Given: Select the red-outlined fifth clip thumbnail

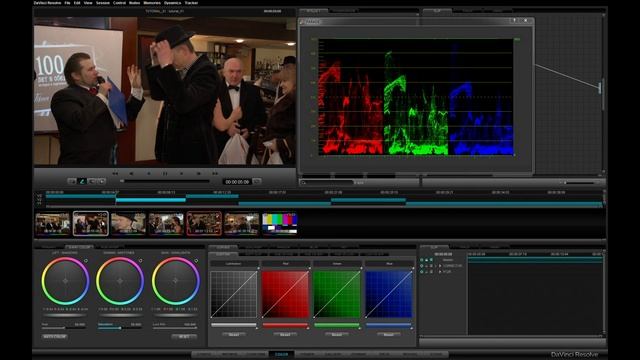Looking at the screenshot, I should [x=204, y=224].
